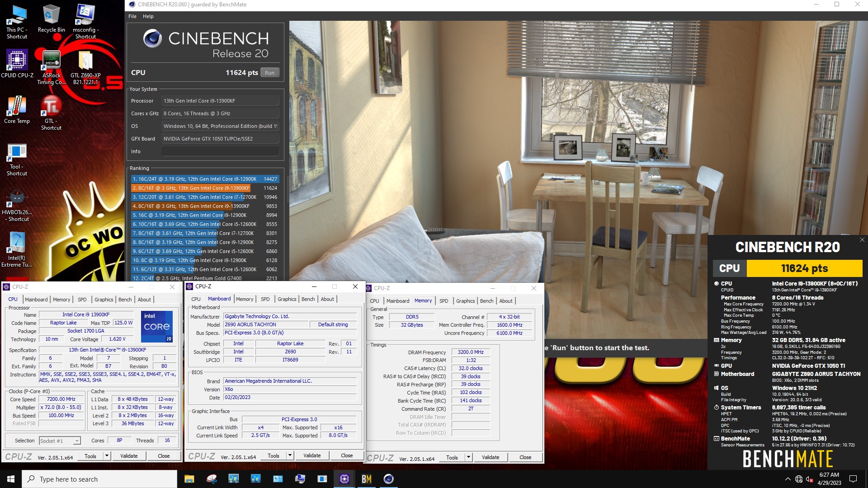Open the Recycle Bin desktop icon
The width and height of the screenshot is (868, 488).
click(51, 19)
